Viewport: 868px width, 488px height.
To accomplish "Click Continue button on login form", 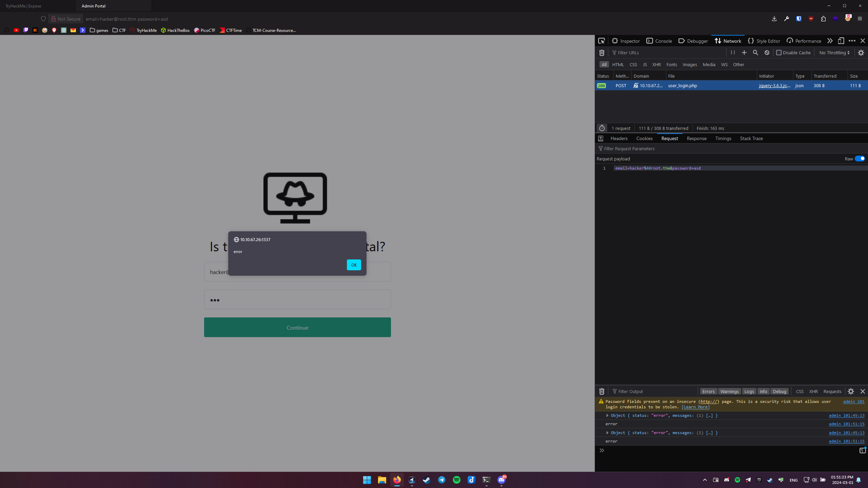I will coord(297,327).
